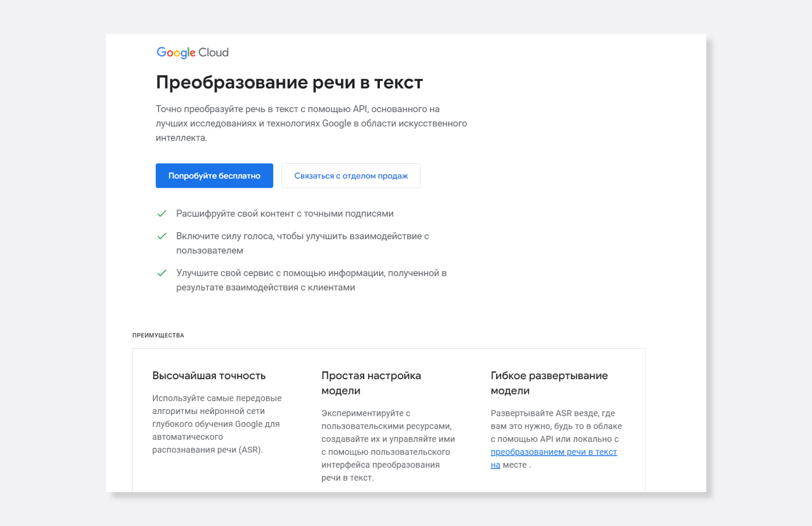Click the paragraph starting 'Используйте самые передовые'
This screenshot has height=526, width=812.
[217, 424]
